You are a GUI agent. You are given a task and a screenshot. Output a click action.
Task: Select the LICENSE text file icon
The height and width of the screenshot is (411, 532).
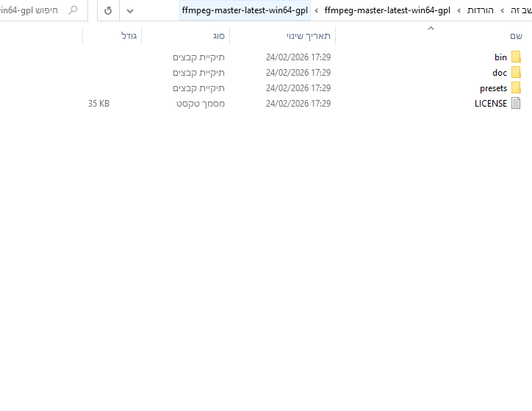pyautogui.click(x=516, y=103)
